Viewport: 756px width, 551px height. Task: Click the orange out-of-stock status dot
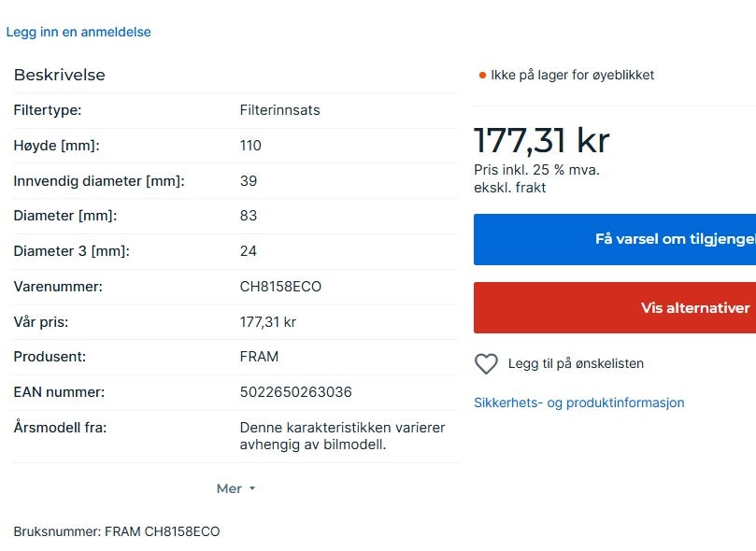482,76
